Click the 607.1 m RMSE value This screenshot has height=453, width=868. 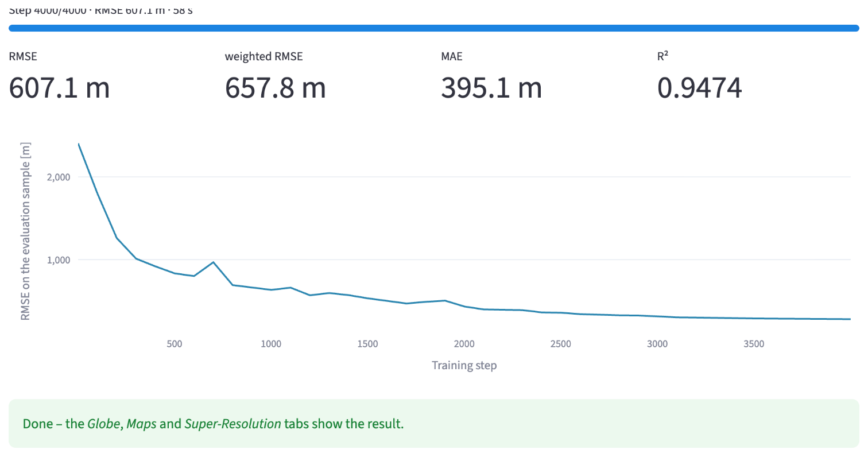pyautogui.click(x=60, y=88)
